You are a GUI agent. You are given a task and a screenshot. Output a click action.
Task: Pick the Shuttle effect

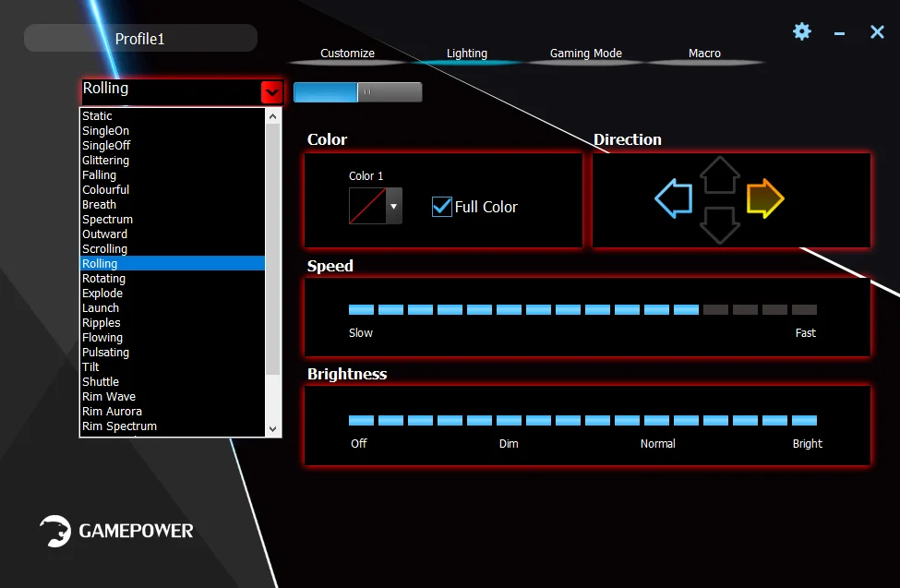173,382
